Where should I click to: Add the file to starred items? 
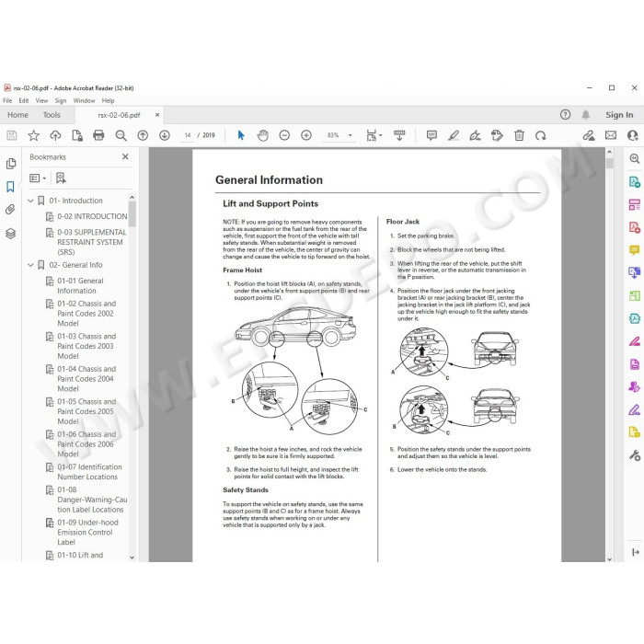click(34, 135)
